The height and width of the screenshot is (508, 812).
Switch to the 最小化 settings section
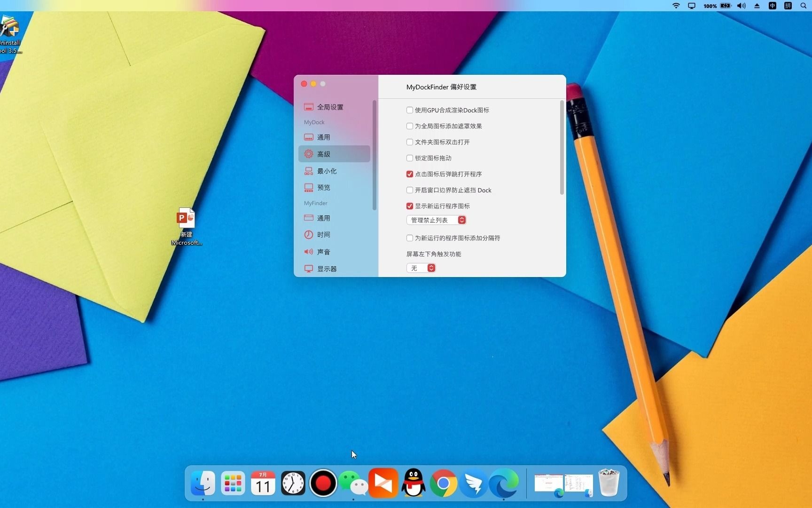pyautogui.click(x=328, y=171)
